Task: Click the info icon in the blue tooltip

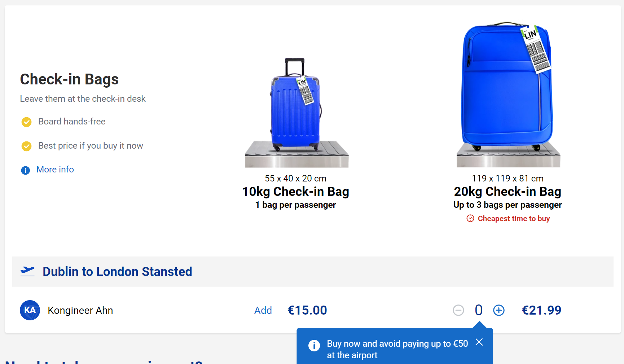Action: tap(314, 345)
